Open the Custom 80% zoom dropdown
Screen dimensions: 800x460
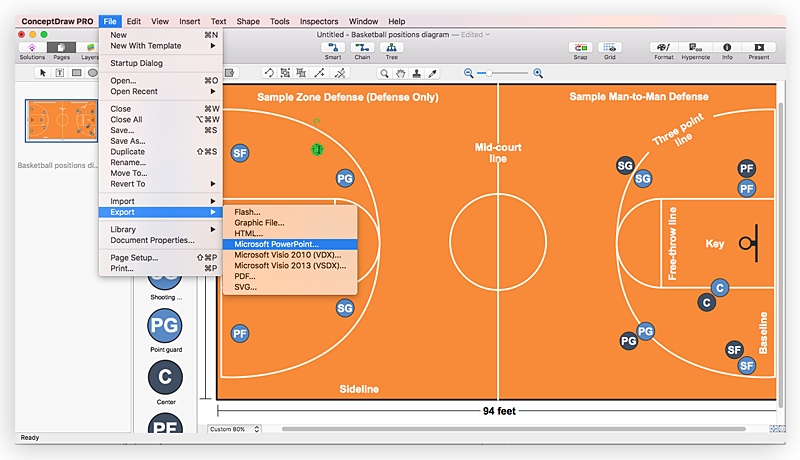(234, 429)
